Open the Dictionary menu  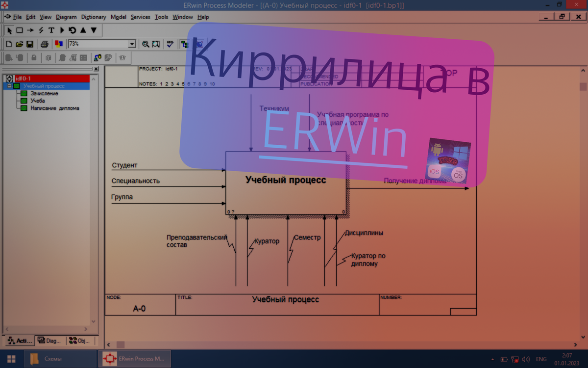(x=93, y=17)
